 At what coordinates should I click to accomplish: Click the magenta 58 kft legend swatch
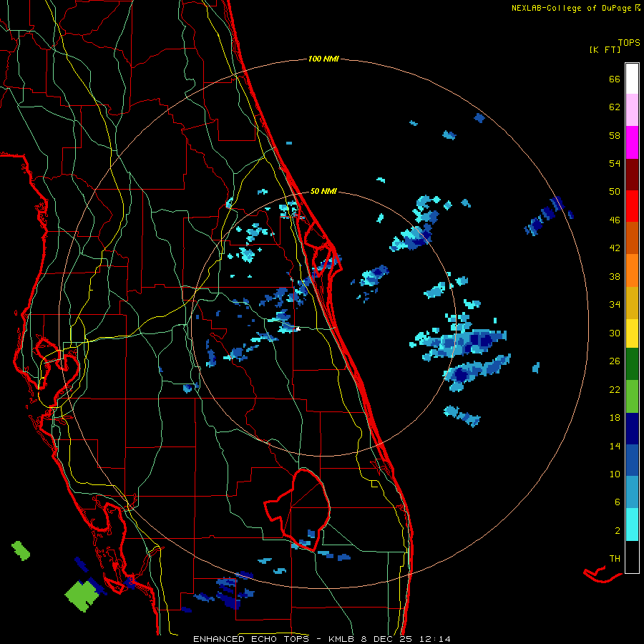click(x=632, y=142)
